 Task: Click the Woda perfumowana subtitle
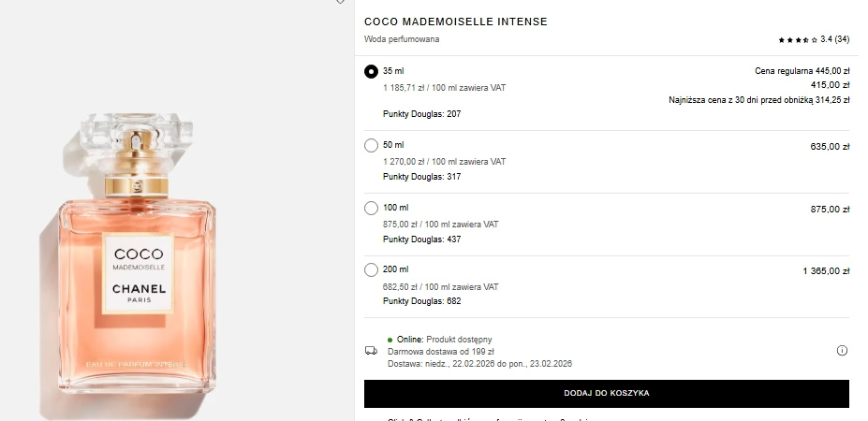point(402,39)
